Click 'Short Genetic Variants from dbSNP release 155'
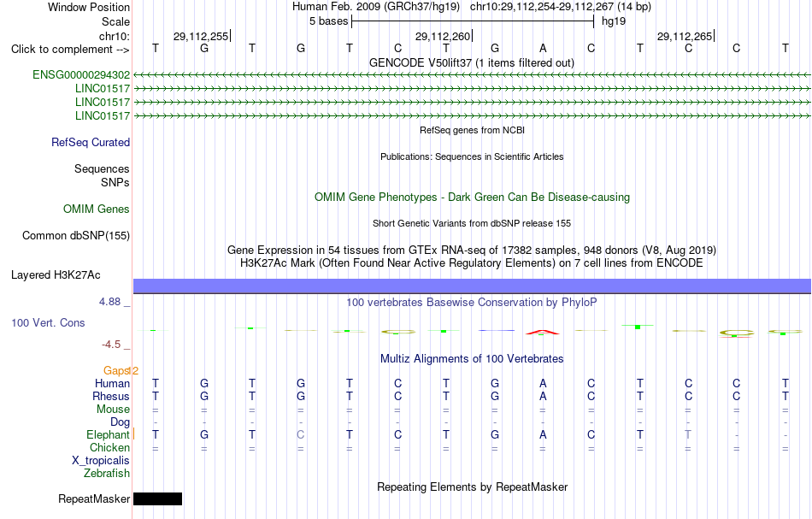This screenshot has height=519, width=812. coord(472,224)
